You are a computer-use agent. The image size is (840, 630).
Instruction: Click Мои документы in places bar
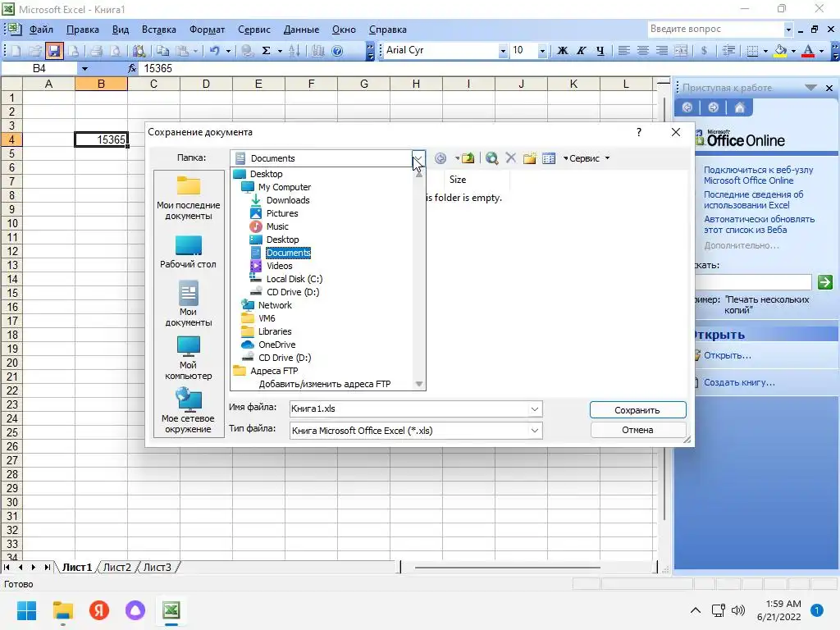188,304
